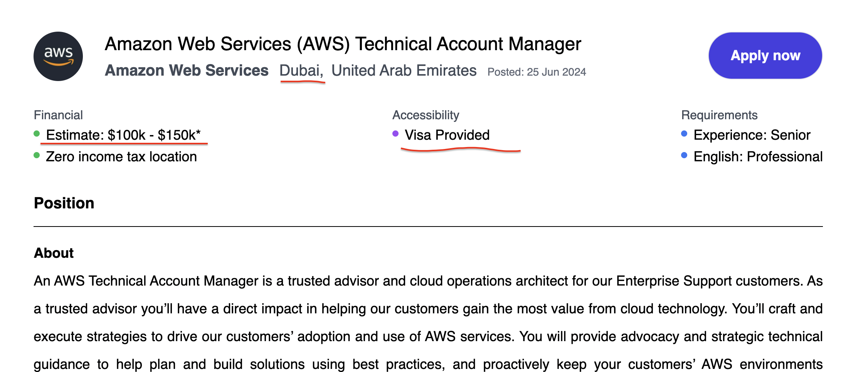Viewport: 868px width, 372px height.
Task: Click the Financial category label
Action: (58, 115)
